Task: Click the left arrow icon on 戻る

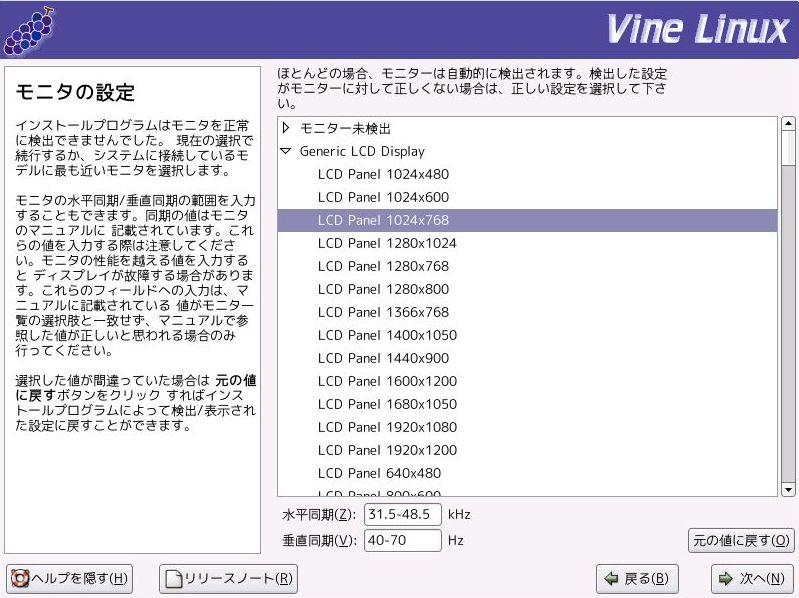Action: (x=611, y=579)
